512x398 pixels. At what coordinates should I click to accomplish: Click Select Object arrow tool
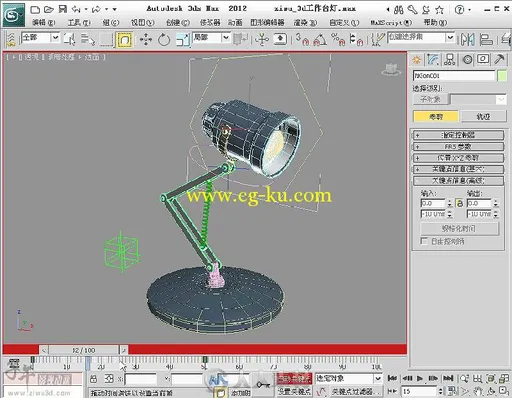[69, 39]
